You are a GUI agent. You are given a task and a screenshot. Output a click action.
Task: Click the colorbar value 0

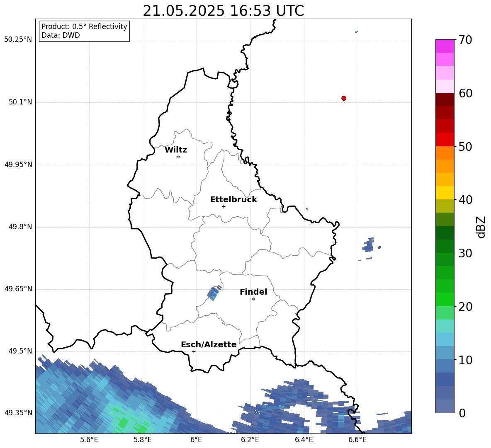462,413
